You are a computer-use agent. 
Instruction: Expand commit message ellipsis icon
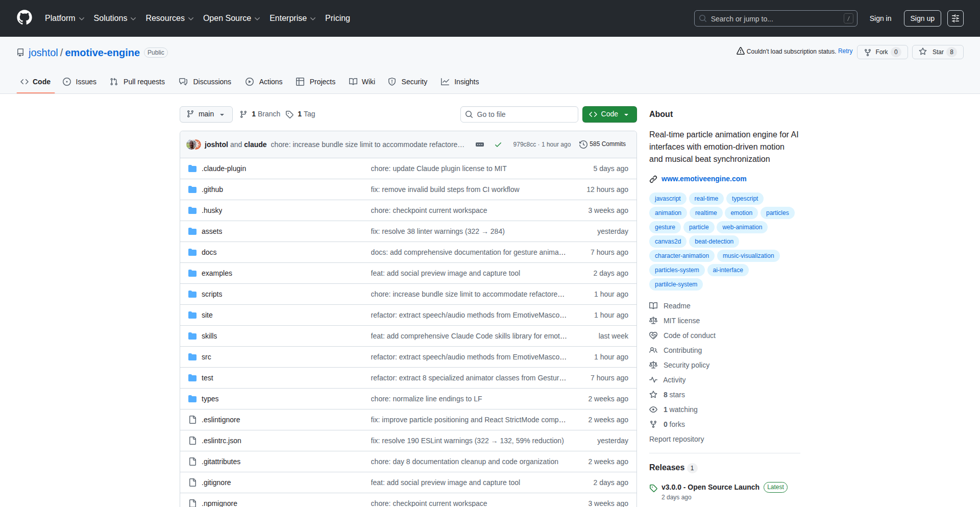(480, 144)
